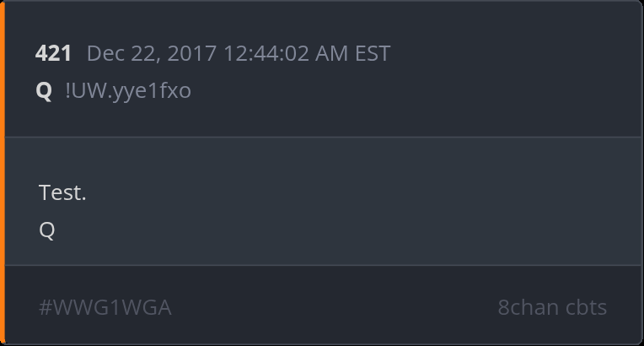644x346 pixels.
Task: Click the Q signature in post body
Action: [x=47, y=230]
